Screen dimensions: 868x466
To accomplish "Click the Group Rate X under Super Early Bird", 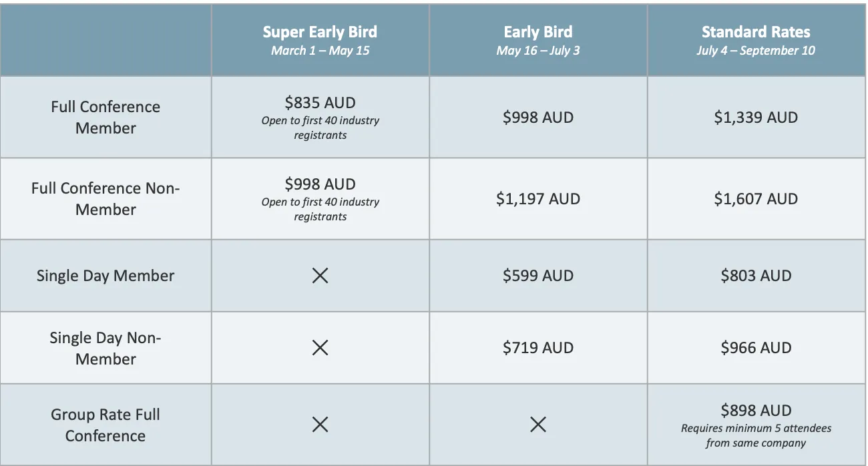I will pos(320,425).
